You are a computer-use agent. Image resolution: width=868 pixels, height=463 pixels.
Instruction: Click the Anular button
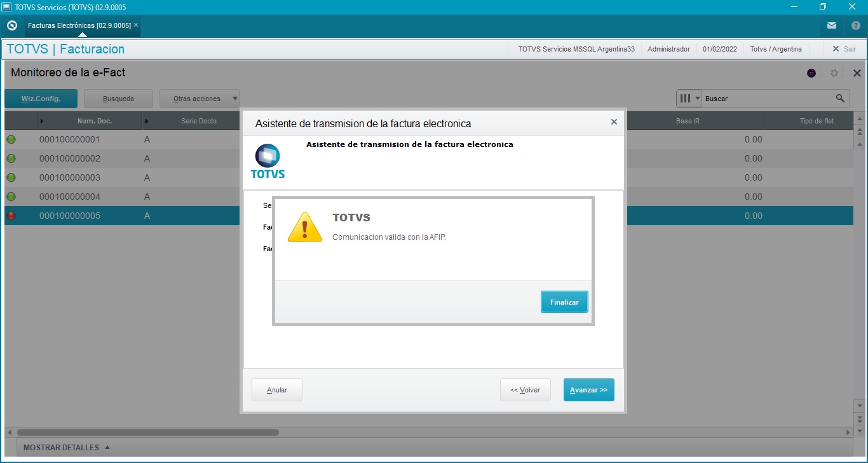pyautogui.click(x=277, y=390)
